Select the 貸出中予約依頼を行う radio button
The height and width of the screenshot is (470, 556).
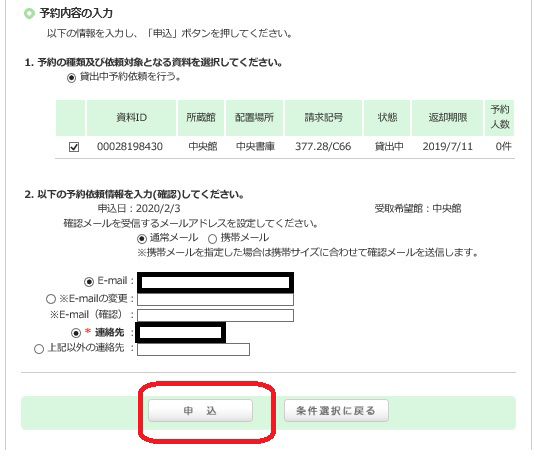click(71, 78)
